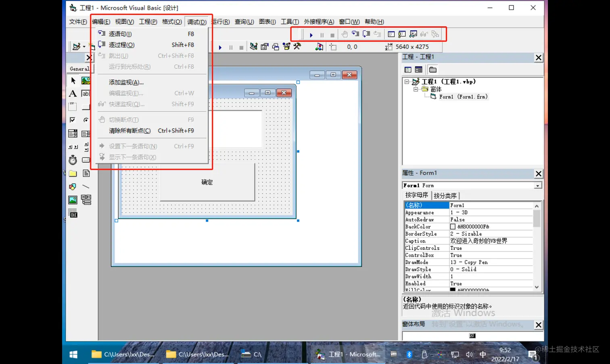Image resolution: width=610 pixels, height=364 pixels.
Task: Open the 工具(T) menu
Action: (290, 22)
